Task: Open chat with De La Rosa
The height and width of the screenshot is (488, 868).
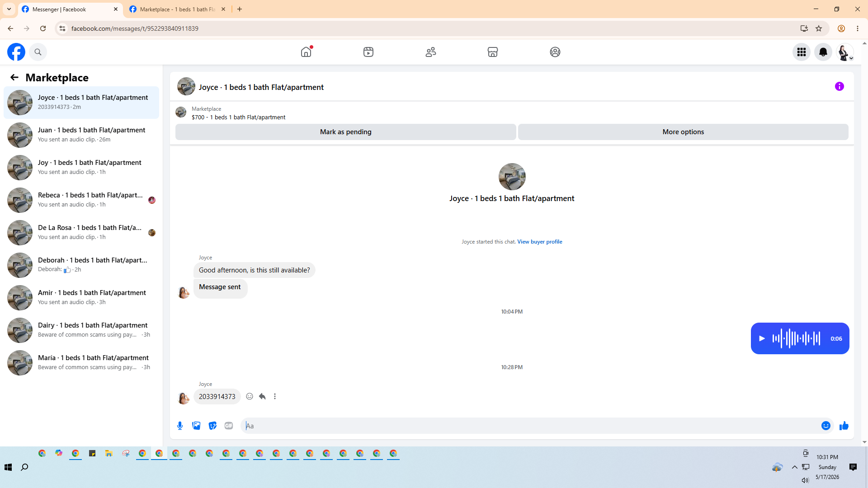Action: 81,233
